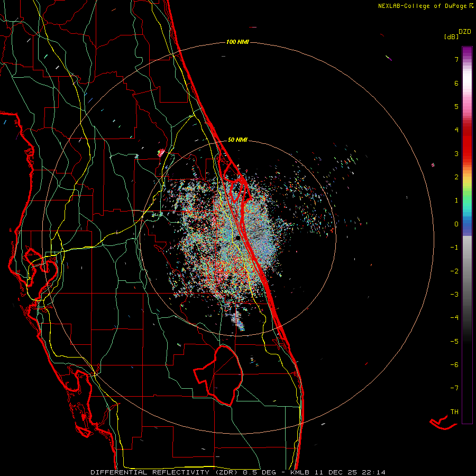Click the DIFFERENTIAL REFLECTIVITY (ZDR) caption text
The width and height of the screenshot is (476, 476).
165,472
